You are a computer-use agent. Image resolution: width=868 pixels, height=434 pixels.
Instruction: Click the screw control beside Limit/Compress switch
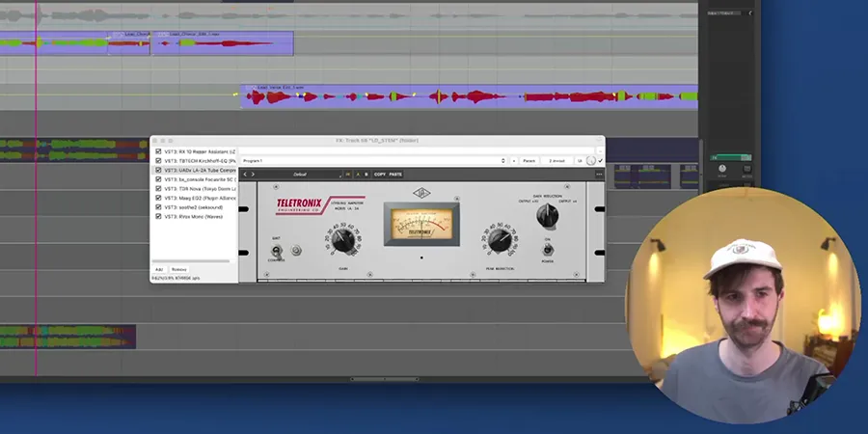pos(296,250)
